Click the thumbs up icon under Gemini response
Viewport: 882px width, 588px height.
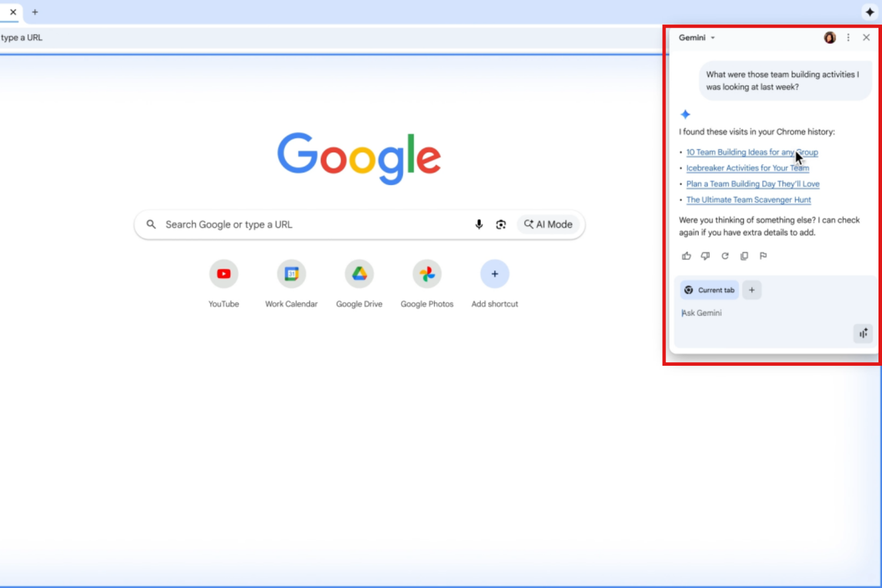686,256
